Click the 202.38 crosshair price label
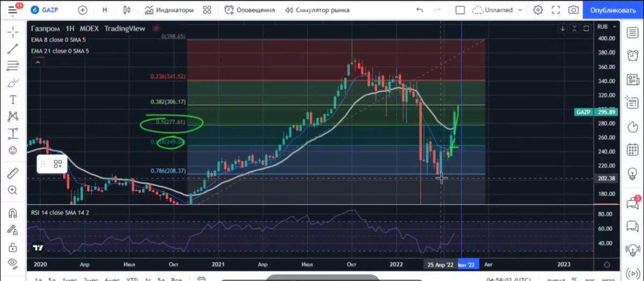This screenshot has height=281, width=644. [607, 179]
